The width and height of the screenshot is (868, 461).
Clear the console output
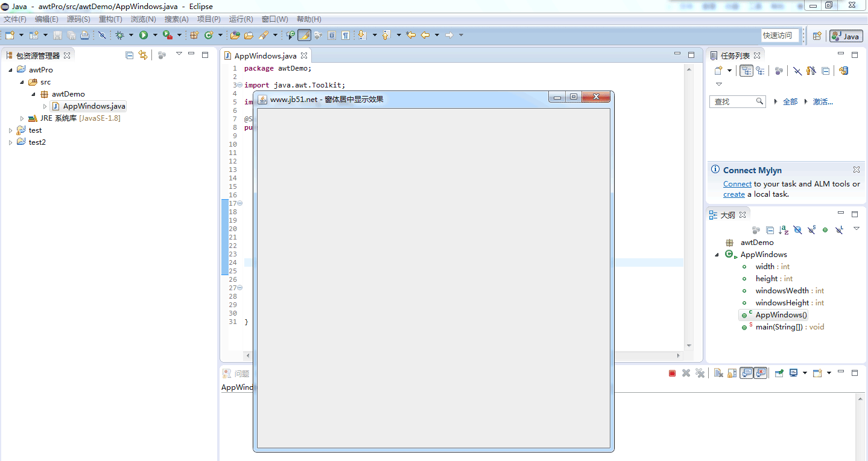[x=717, y=372]
